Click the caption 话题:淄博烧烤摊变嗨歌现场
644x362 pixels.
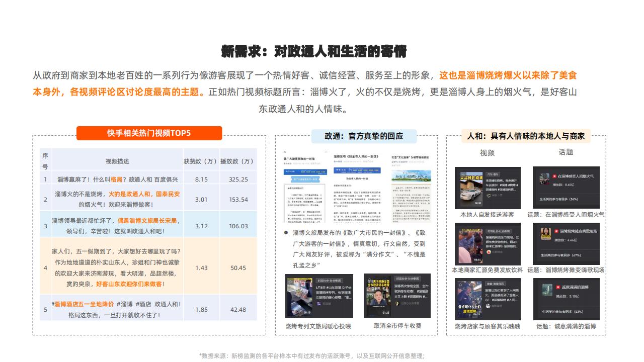566,270
